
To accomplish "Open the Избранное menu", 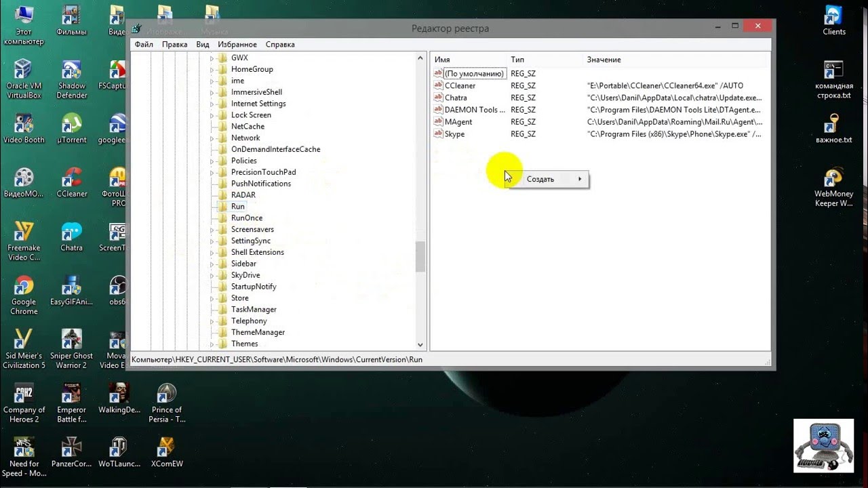I will tap(237, 44).
